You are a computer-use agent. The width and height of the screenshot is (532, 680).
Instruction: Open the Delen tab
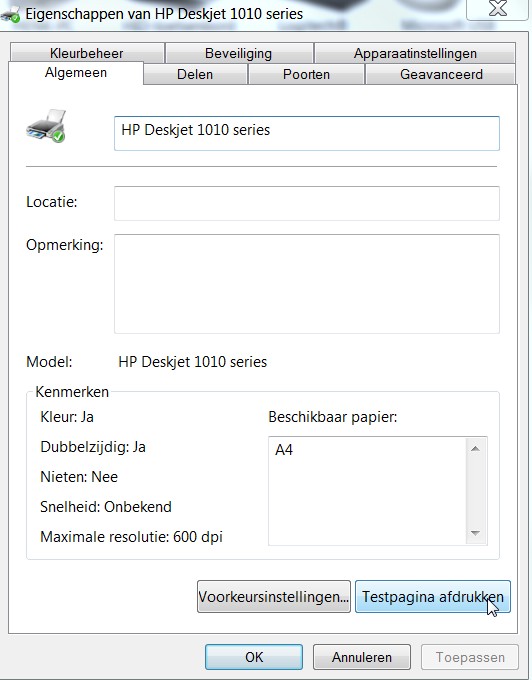tap(195, 74)
